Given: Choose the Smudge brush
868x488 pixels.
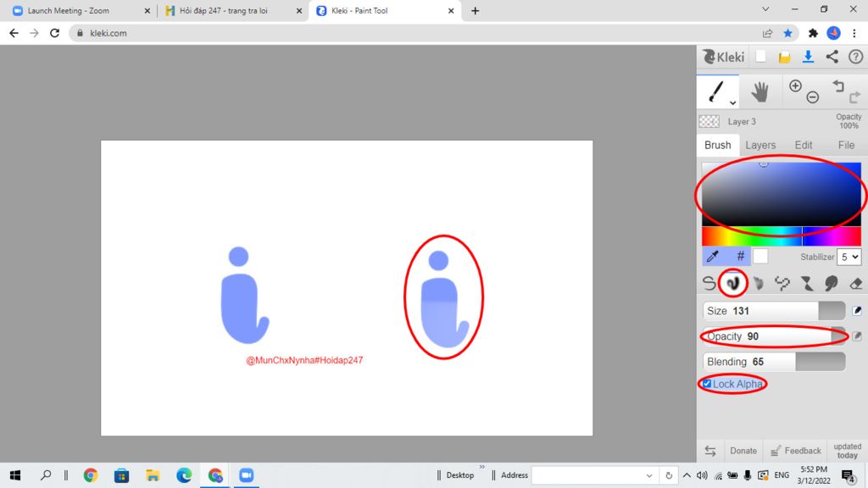Looking at the screenshot, I should (x=831, y=283).
